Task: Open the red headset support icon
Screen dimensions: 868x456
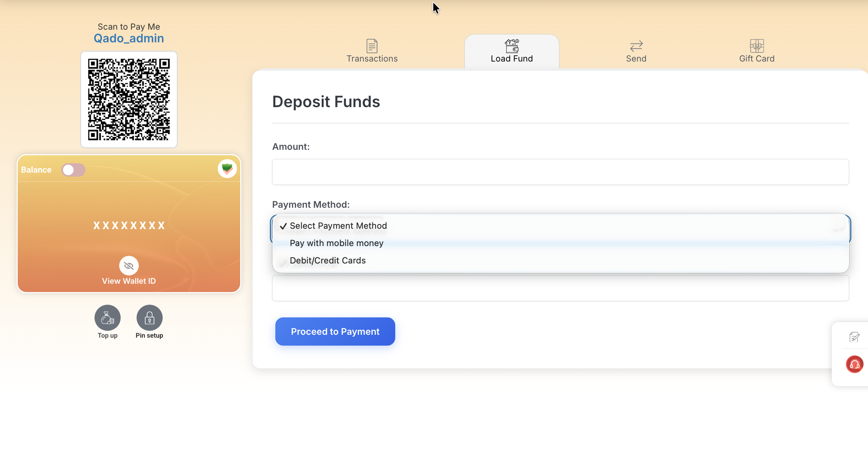Action: (x=855, y=364)
